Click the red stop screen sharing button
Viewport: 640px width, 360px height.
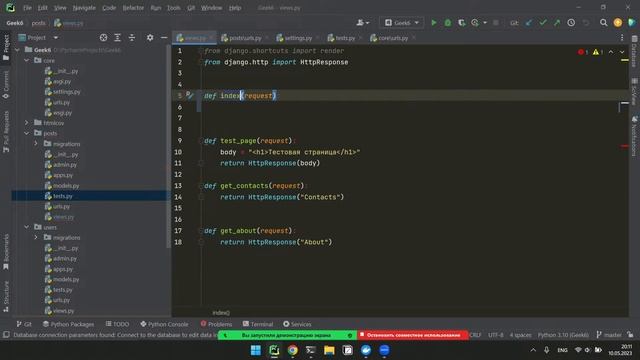pos(413,335)
